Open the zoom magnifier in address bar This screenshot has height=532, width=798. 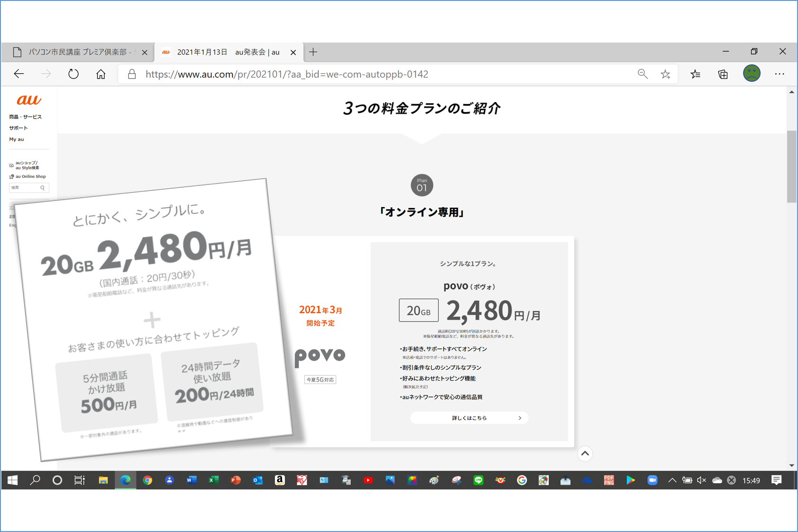pos(642,74)
